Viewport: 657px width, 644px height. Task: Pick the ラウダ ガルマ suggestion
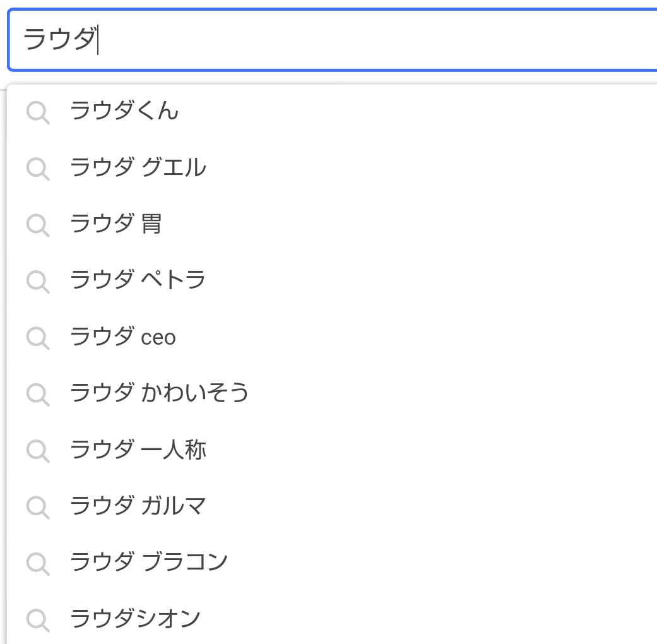[332, 506]
